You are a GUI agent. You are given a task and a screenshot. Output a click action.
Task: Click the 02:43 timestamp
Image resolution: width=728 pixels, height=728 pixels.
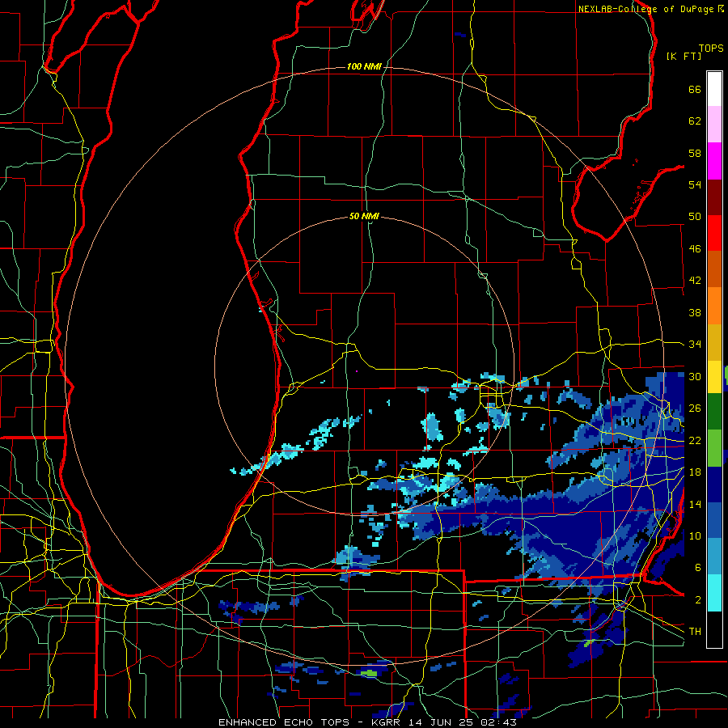(497, 722)
